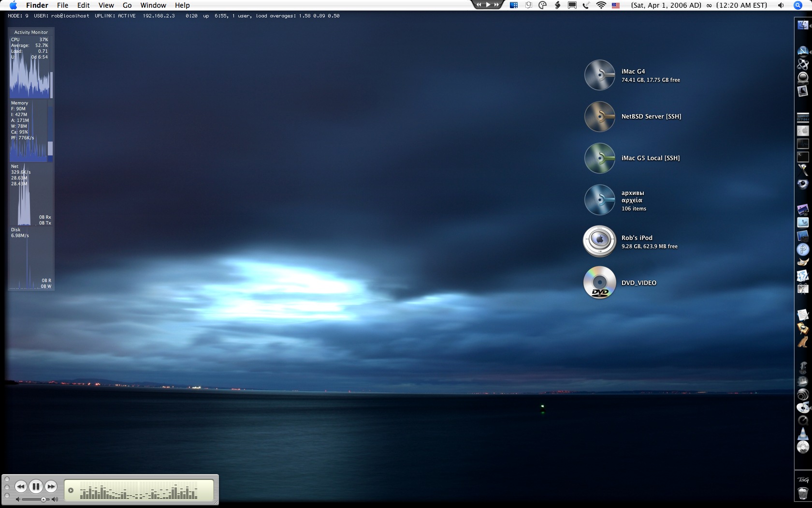The image size is (812, 508).
Task: Click the menu bar rewind button
Action: click(x=479, y=4)
